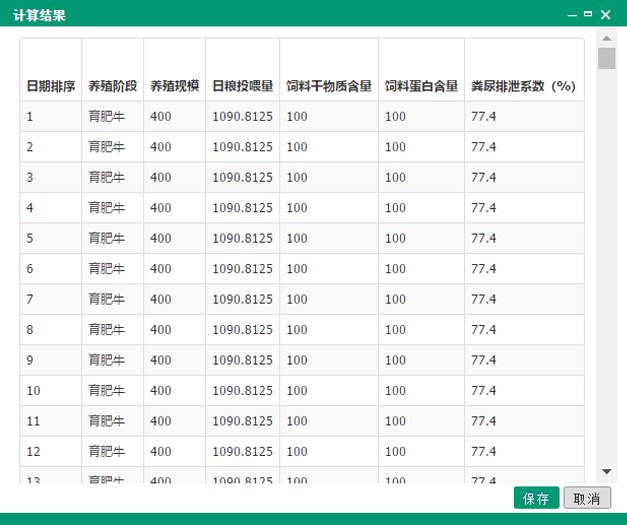The image size is (627, 525).
Task: Click the vertical scrollbar thumb
Action: [606, 58]
